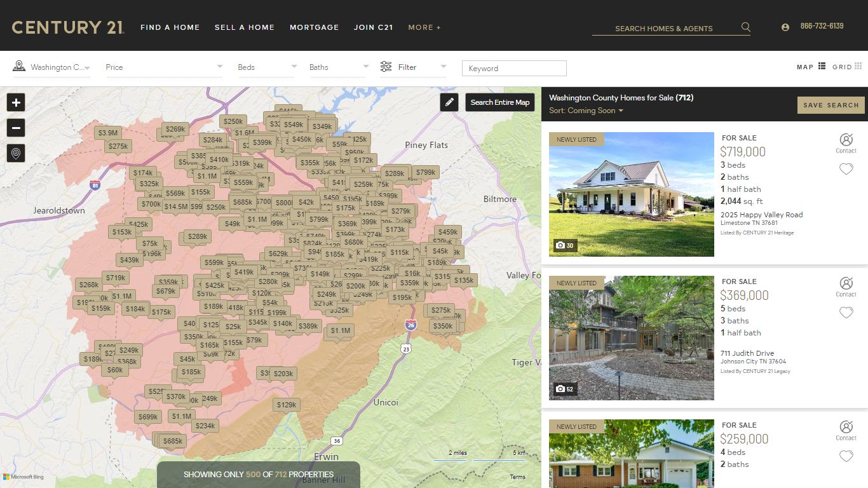Image resolution: width=868 pixels, height=488 pixels.
Task: Favorite the $259,000 listing heart
Action: tap(846, 456)
